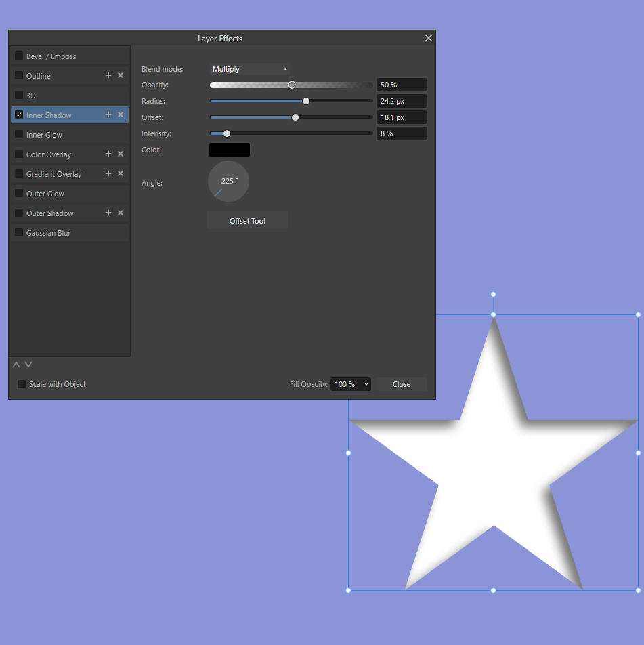Enable the Gaussian Blur checkbox
Viewport: 644px width, 645px height.
point(19,233)
